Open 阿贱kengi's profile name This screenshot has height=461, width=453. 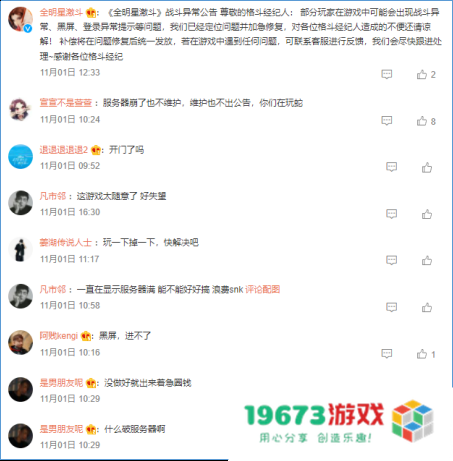(x=59, y=336)
